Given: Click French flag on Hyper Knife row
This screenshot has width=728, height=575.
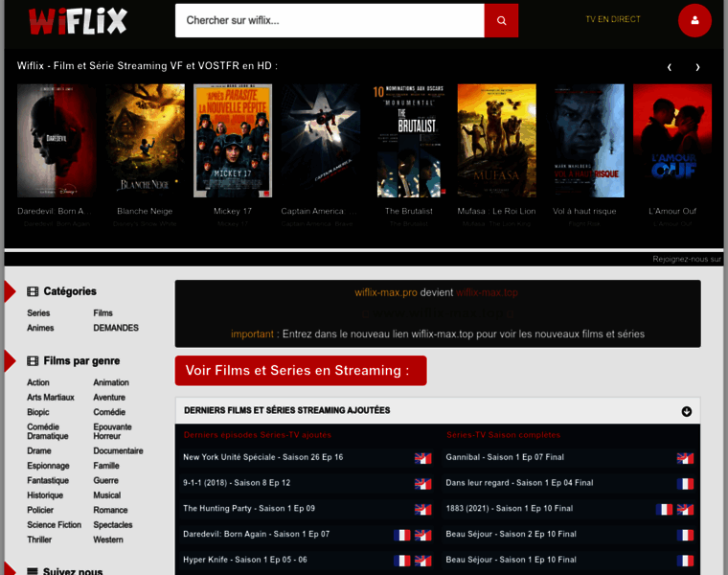Looking at the screenshot, I should coord(401,560).
